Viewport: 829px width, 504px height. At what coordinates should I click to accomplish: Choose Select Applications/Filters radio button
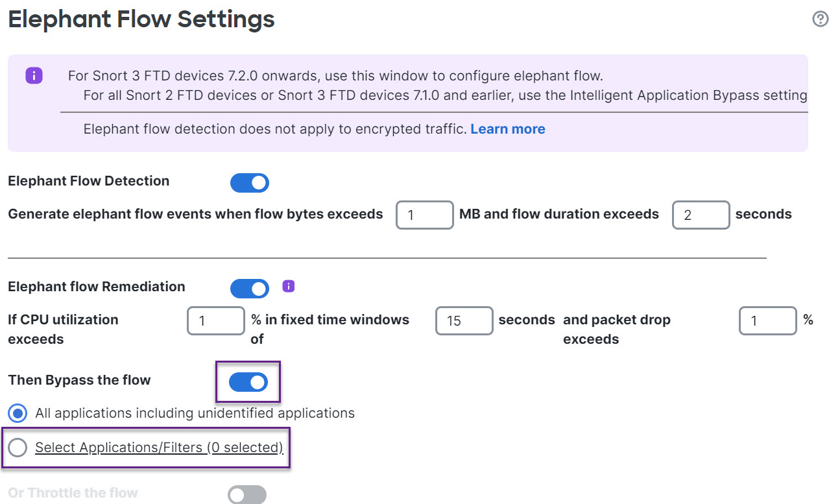(17, 448)
